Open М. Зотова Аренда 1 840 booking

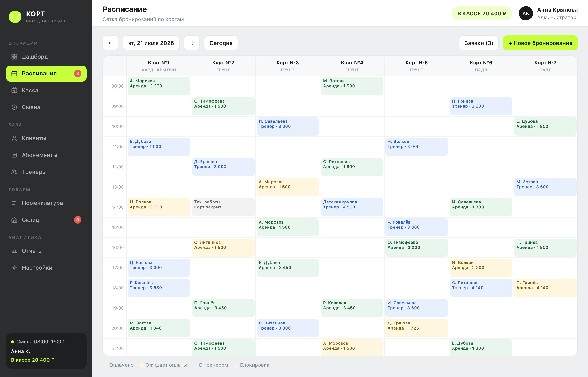coord(159,328)
